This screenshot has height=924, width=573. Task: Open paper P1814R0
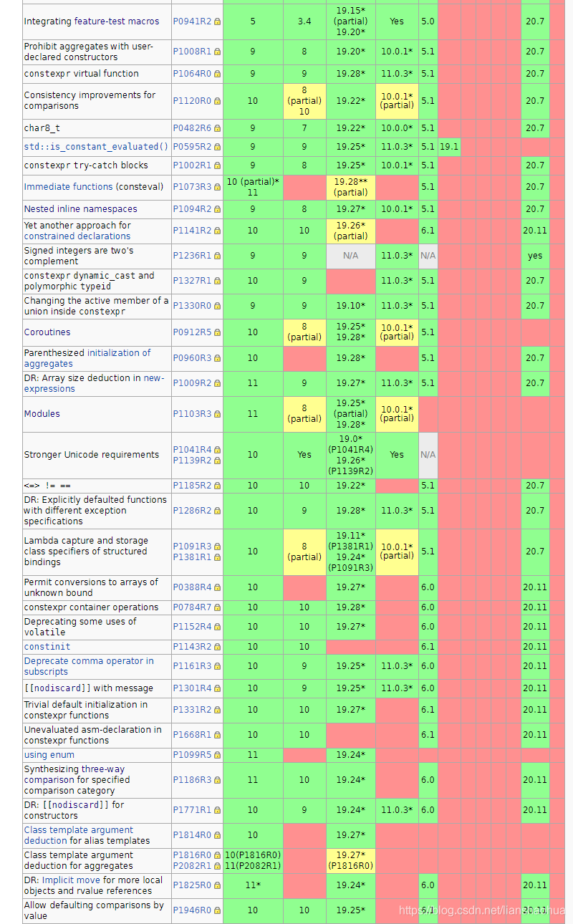[x=192, y=835]
